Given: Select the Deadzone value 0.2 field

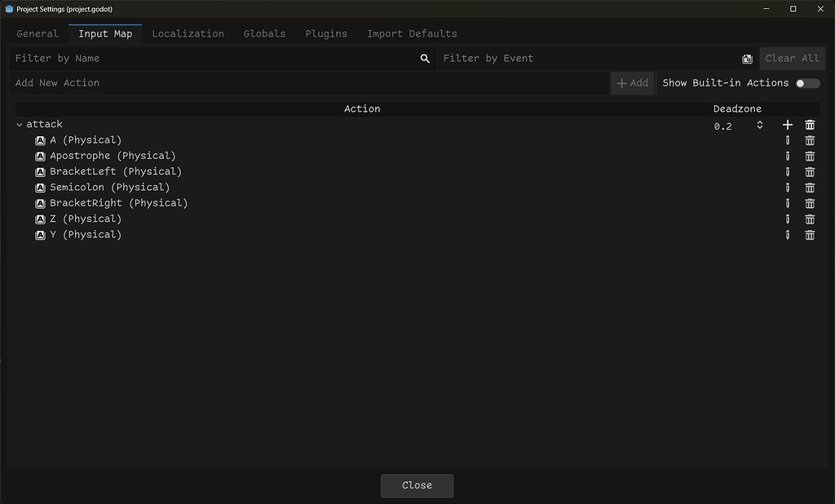Looking at the screenshot, I should [x=722, y=126].
